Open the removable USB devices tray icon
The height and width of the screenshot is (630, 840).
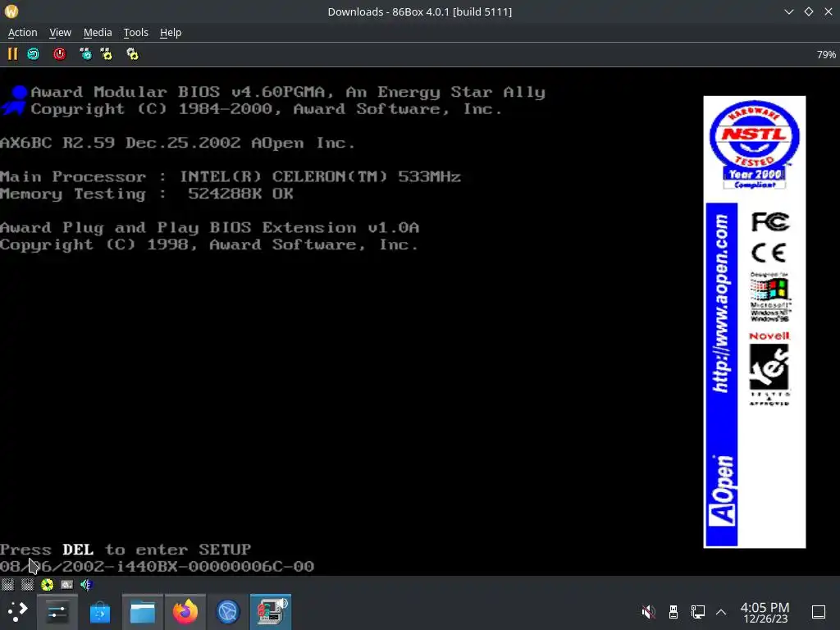[x=673, y=611]
